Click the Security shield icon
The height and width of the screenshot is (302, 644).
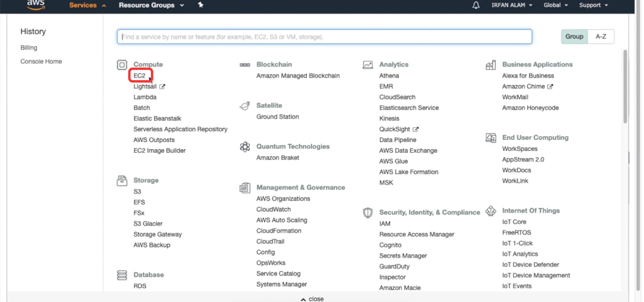click(x=368, y=212)
